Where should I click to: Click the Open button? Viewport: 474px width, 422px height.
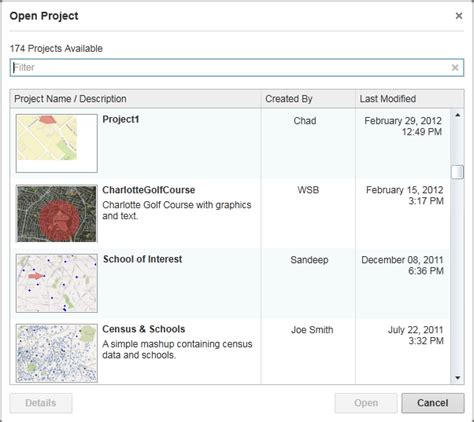pyautogui.click(x=366, y=403)
